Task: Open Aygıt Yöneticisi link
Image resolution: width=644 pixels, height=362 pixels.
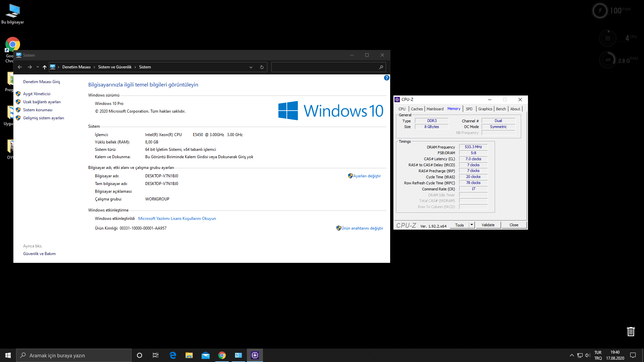Action: click(x=37, y=94)
